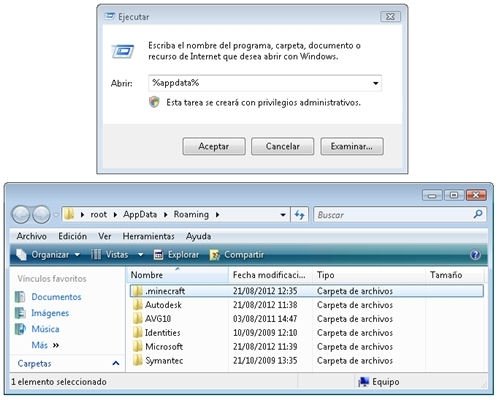Viewport: 498px width, 400px height.
Task: Open the Música favorite link
Action: 45,329
